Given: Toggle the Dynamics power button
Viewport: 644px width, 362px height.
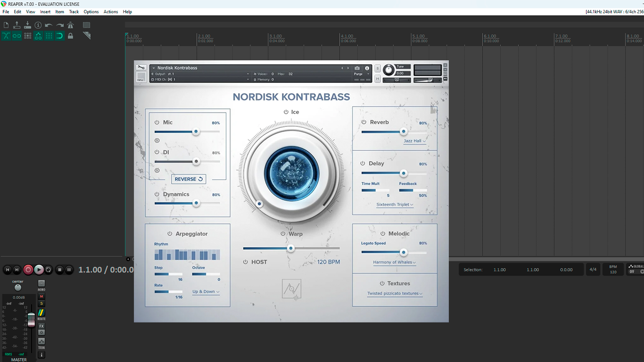Looking at the screenshot, I should tap(157, 194).
